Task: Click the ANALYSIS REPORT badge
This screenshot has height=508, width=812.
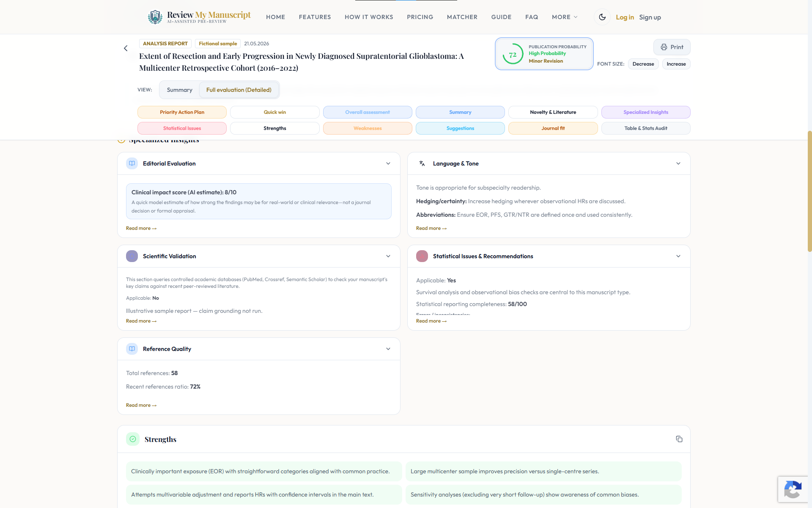Action: click(165, 44)
